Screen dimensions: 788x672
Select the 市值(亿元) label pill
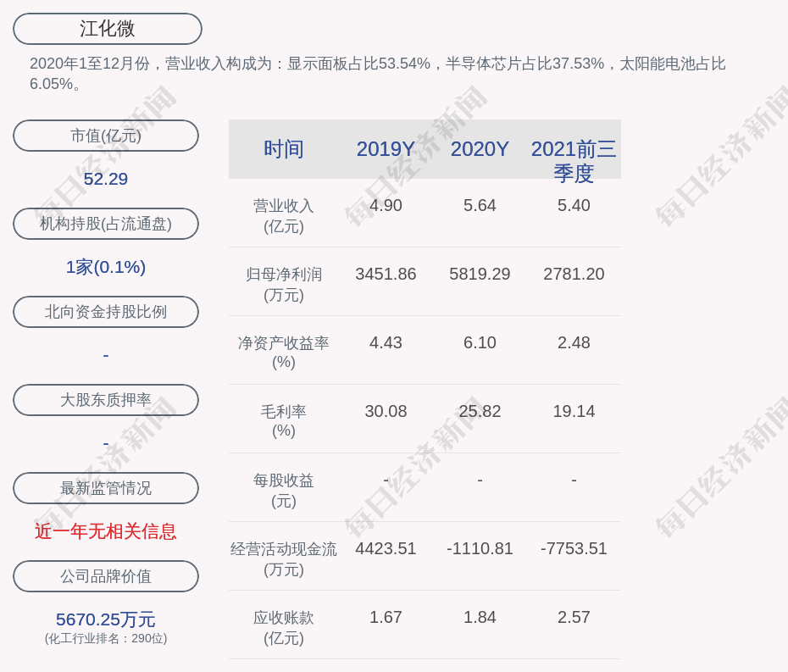106,136
